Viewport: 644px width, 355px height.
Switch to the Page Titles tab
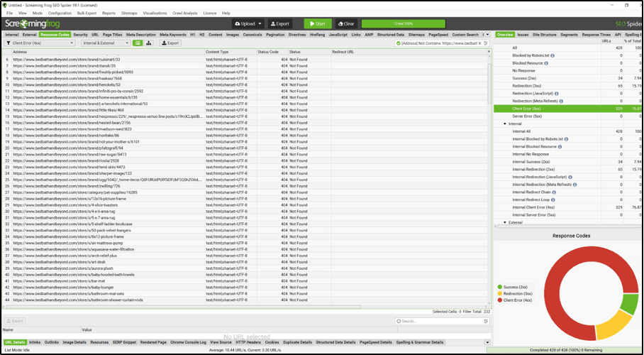click(x=112, y=34)
